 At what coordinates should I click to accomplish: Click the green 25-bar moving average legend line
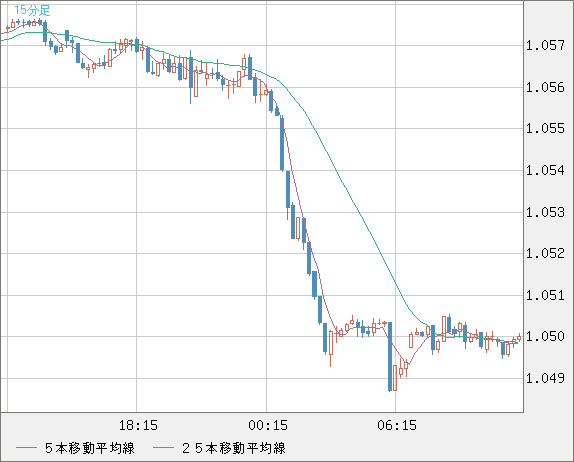pyautogui.click(x=163, y=448)
